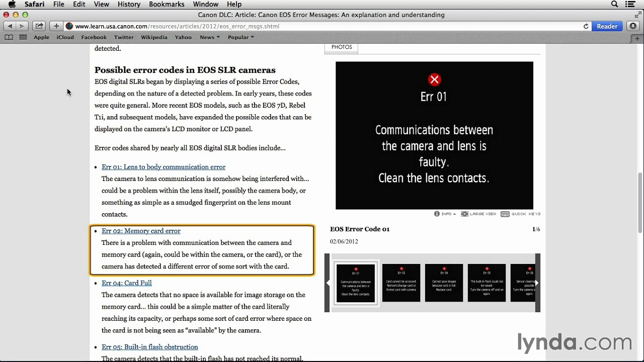Click the Reader button
This screenshot has height=362, width=644.
(x=607, y=26)
